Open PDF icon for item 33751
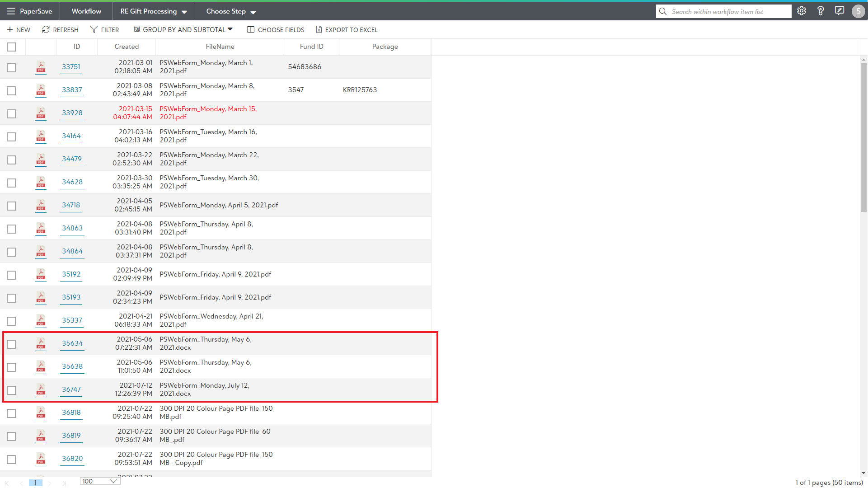868x488 pixels. pyautogui.click(x=41, y=67)
